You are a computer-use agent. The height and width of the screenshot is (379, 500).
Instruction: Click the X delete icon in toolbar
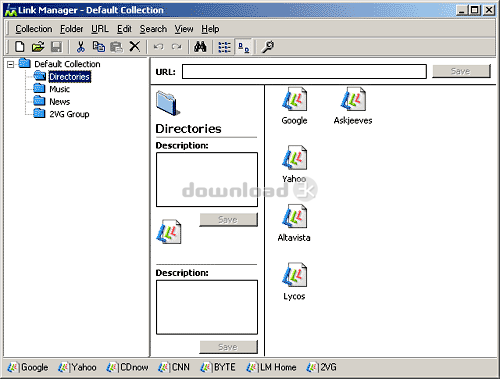(x=135, y=46)
